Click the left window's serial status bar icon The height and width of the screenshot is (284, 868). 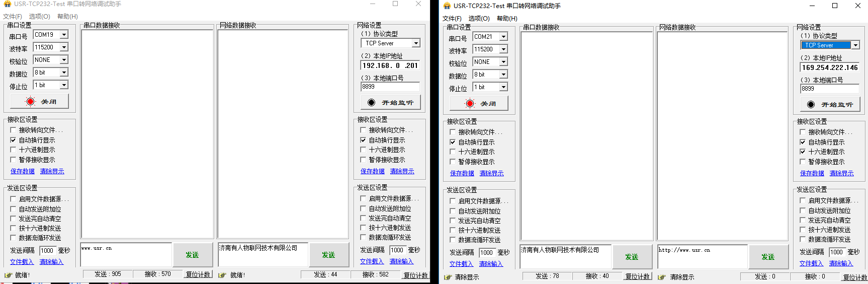click(x=8, y=275)
